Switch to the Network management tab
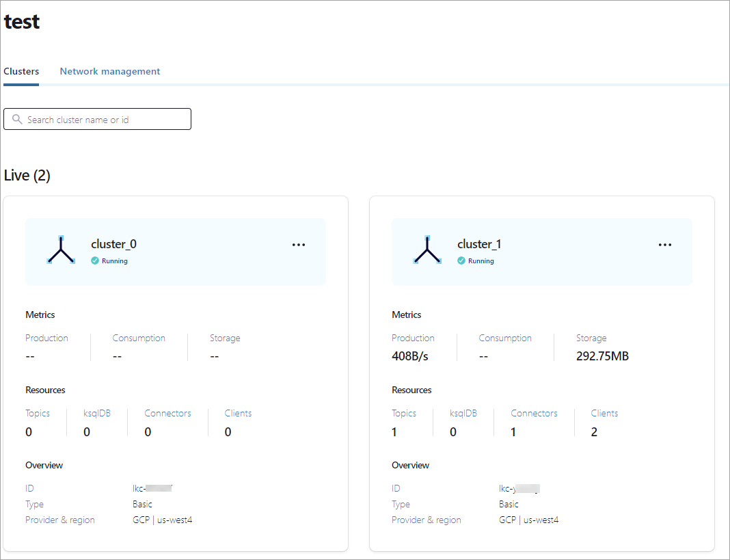This screenshot has height=560, width=730. [110, 71]
